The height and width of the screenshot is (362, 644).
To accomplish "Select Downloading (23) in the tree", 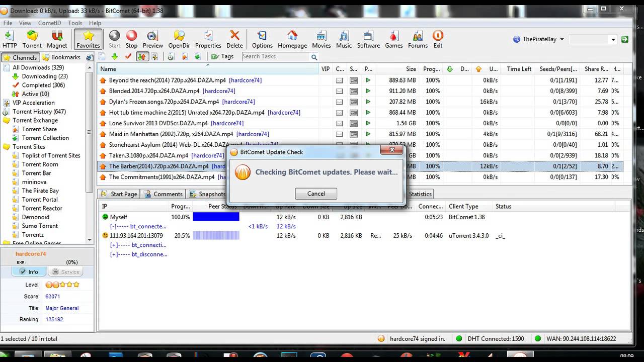I will click(x=45, y=76).
